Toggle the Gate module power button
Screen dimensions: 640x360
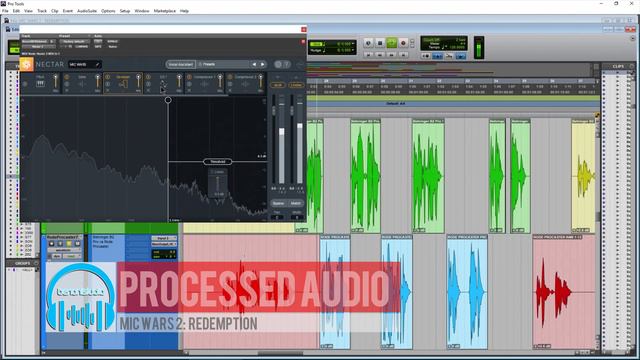coord(67,77)
